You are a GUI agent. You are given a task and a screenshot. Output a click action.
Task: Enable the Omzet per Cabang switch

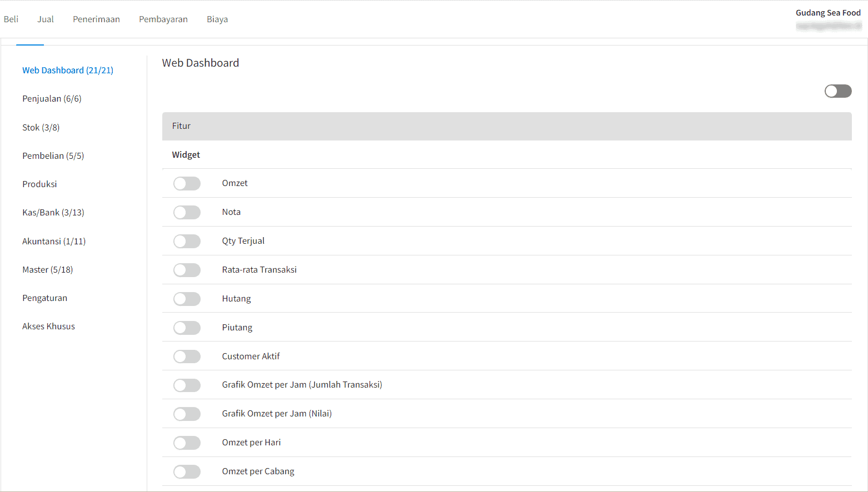[187, 472]
